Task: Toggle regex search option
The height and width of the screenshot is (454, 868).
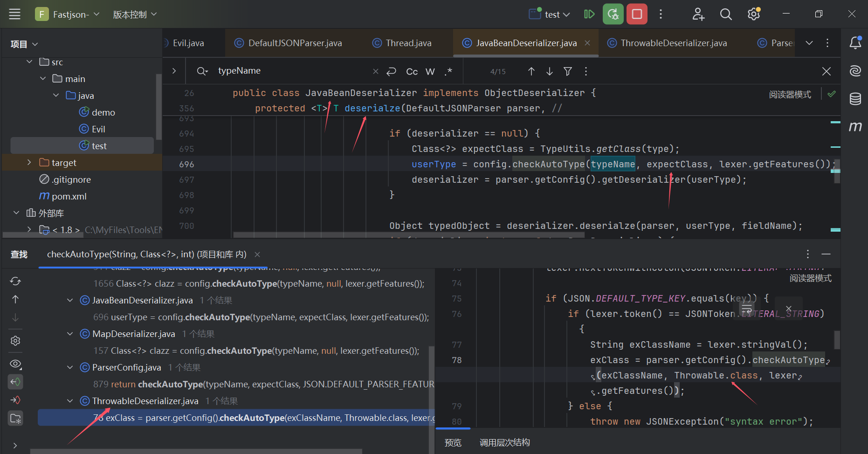Action: pyautogui.click(x=448, y=71)
